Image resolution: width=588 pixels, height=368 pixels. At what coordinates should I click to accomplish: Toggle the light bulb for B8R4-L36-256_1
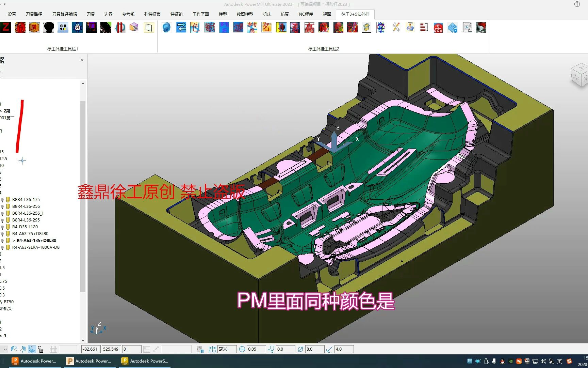point(2,213)
